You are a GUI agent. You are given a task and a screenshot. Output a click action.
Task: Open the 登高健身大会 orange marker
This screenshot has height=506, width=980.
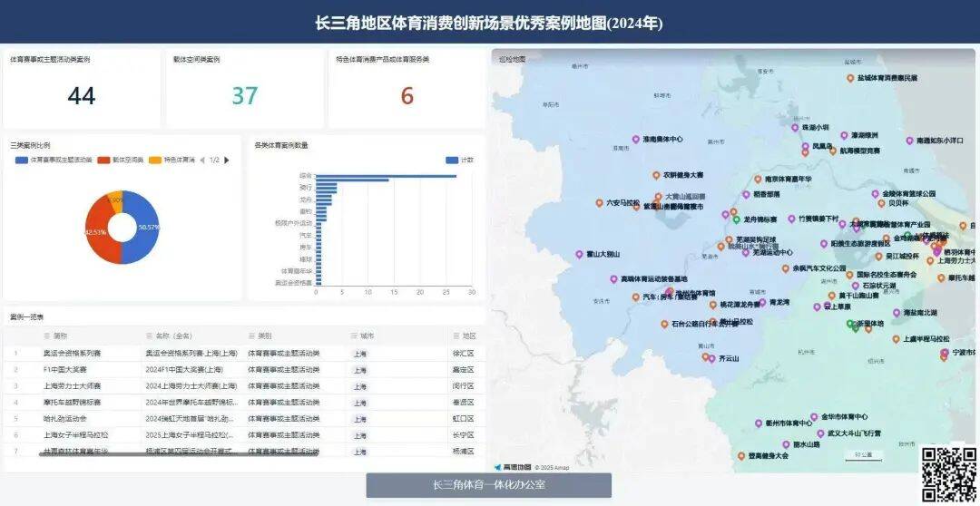(740, 456)
